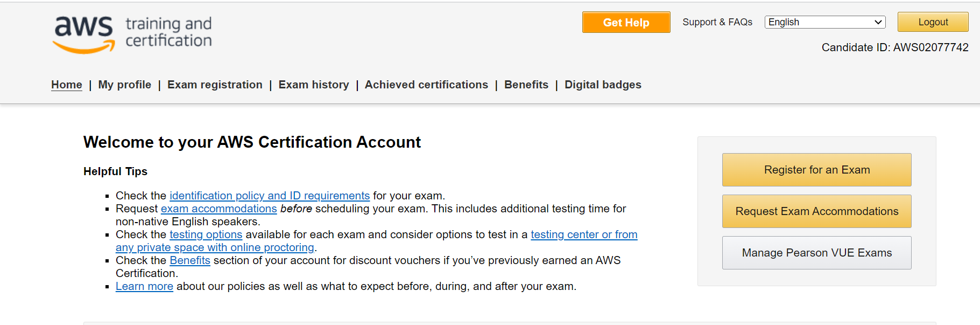
Task: Follow the Benefits link in helpful tips
Action: [190, 260]
